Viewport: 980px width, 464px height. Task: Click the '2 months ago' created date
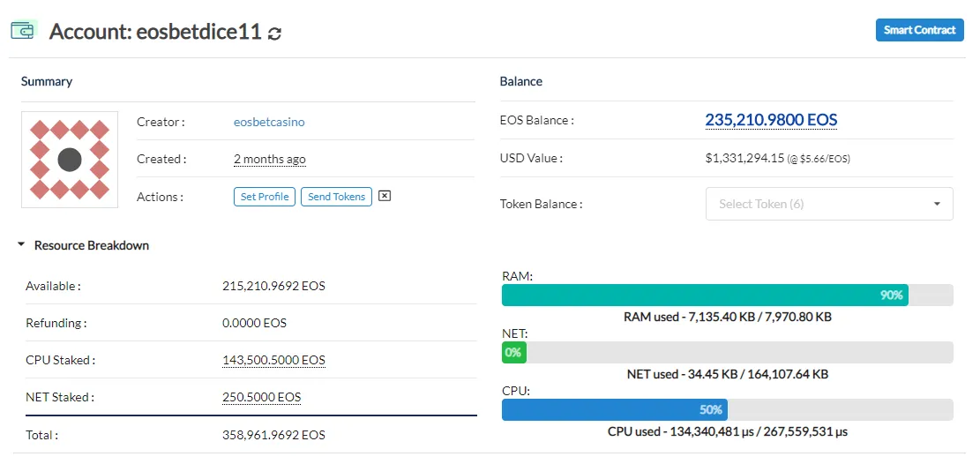270,160
